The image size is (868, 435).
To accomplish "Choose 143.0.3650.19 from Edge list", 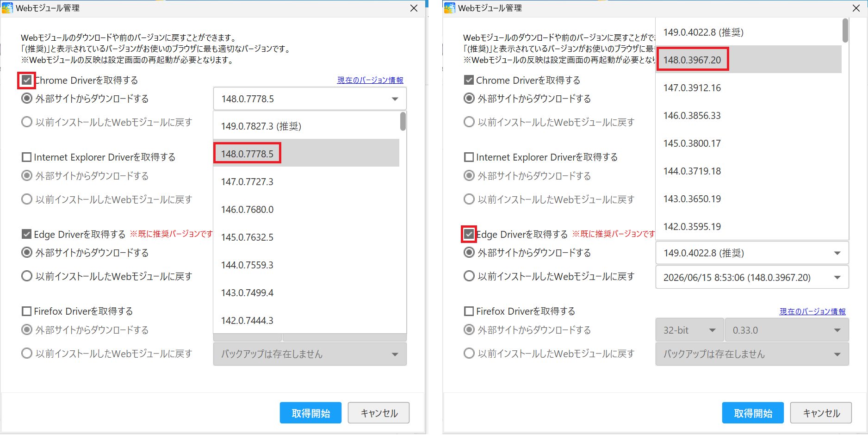I will tap(749, 199).
